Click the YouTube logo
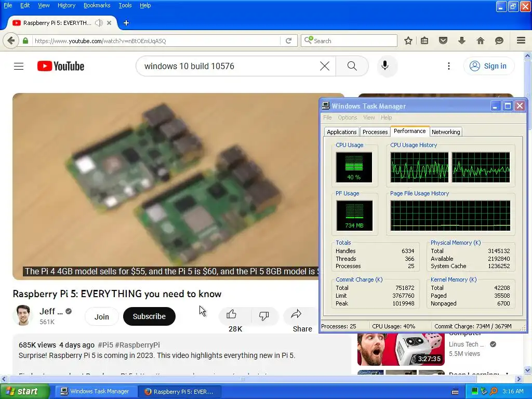 pos(61,66)
